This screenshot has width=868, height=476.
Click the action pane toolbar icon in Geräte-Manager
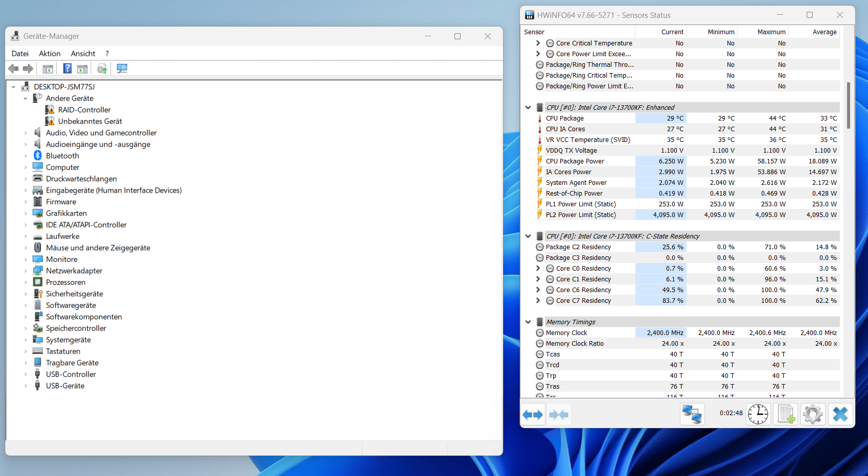coord(82,68)
